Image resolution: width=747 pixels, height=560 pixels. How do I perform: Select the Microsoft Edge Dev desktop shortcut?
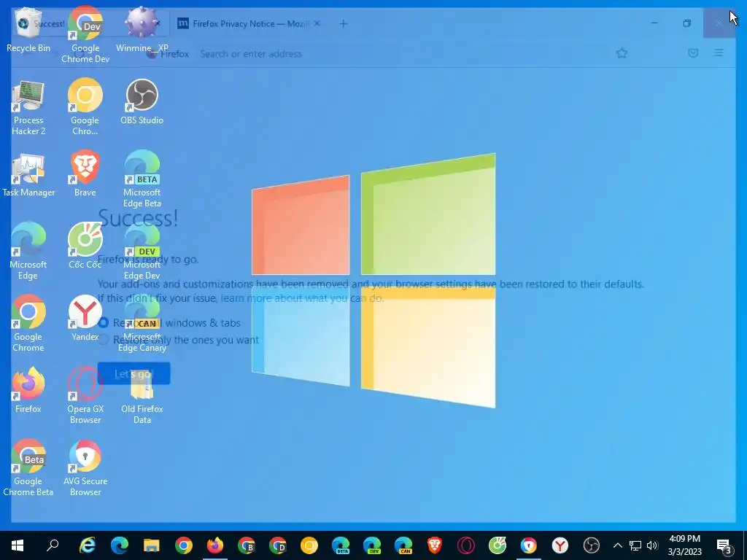pyautogui.click(x=142, y=252)
